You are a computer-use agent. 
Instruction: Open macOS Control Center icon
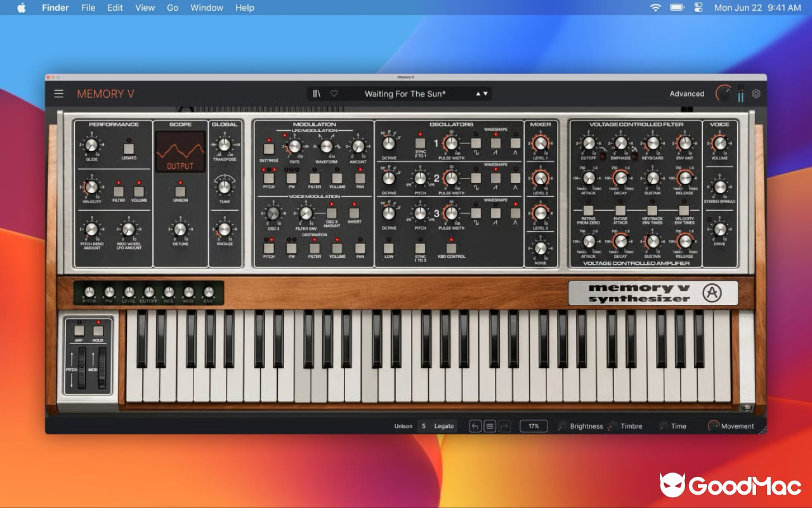coord(698,8)
